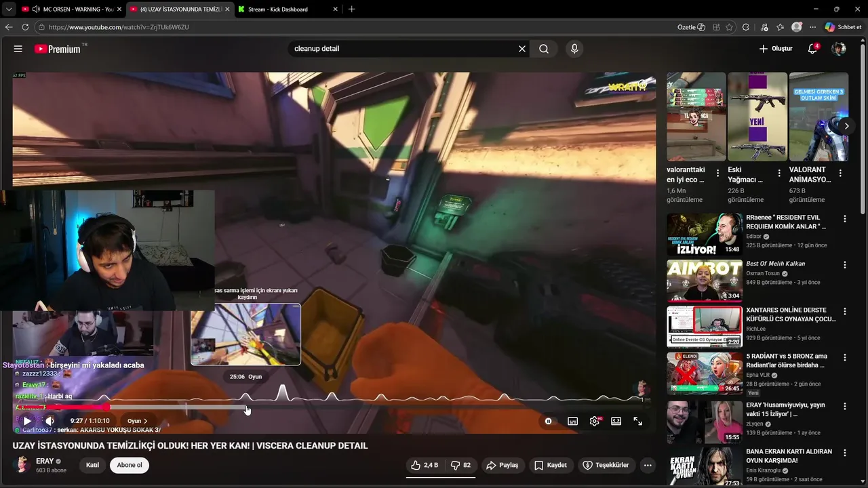Add this page to favorites (star)
The image size is (868, 488).
pyautogui.click(x=729, y=27)
